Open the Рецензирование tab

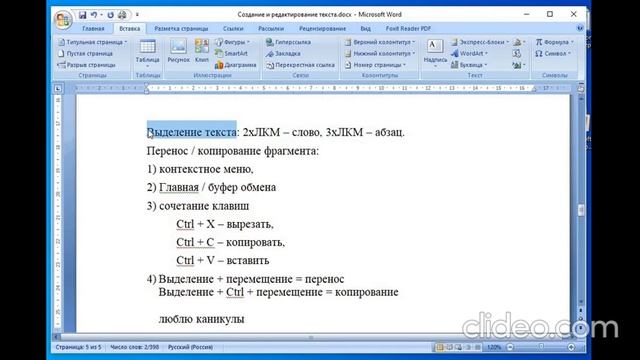pyautogui.click(x=322, y=29)
